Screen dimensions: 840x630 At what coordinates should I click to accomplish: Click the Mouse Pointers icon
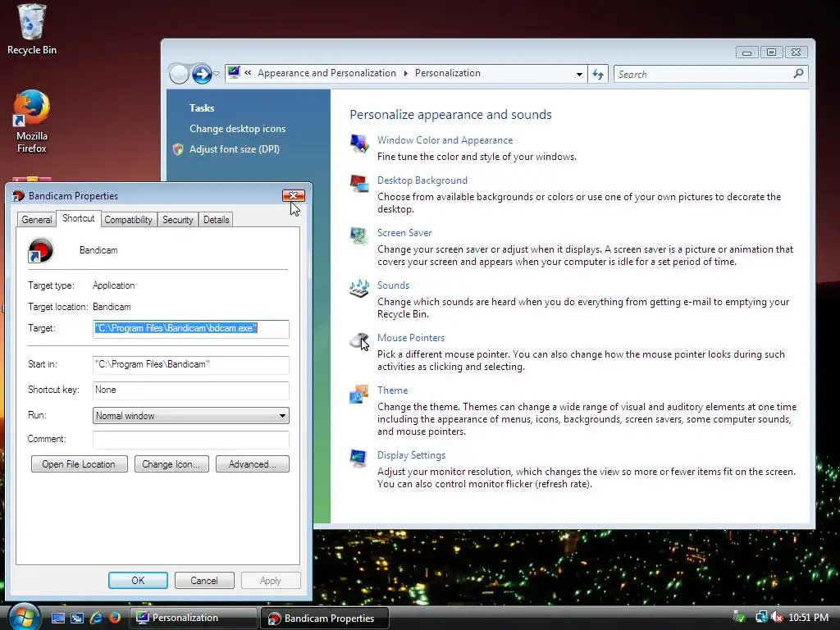359,341
